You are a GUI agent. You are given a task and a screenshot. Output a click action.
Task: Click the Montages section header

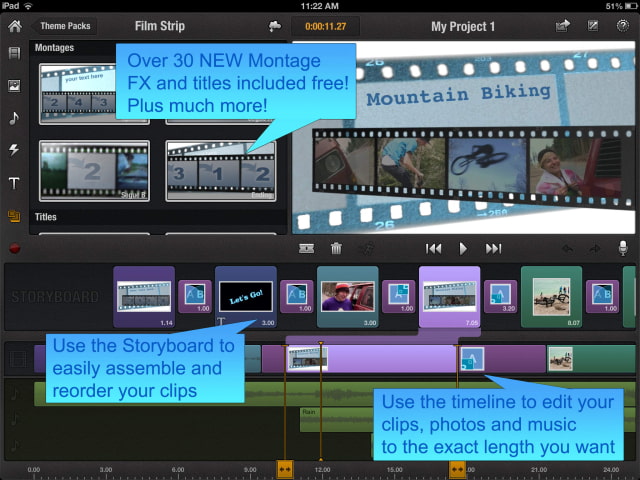click(54, 48)
